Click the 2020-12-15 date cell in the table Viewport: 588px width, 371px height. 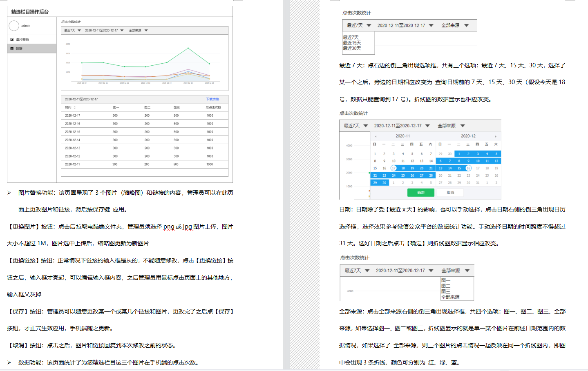73,132
